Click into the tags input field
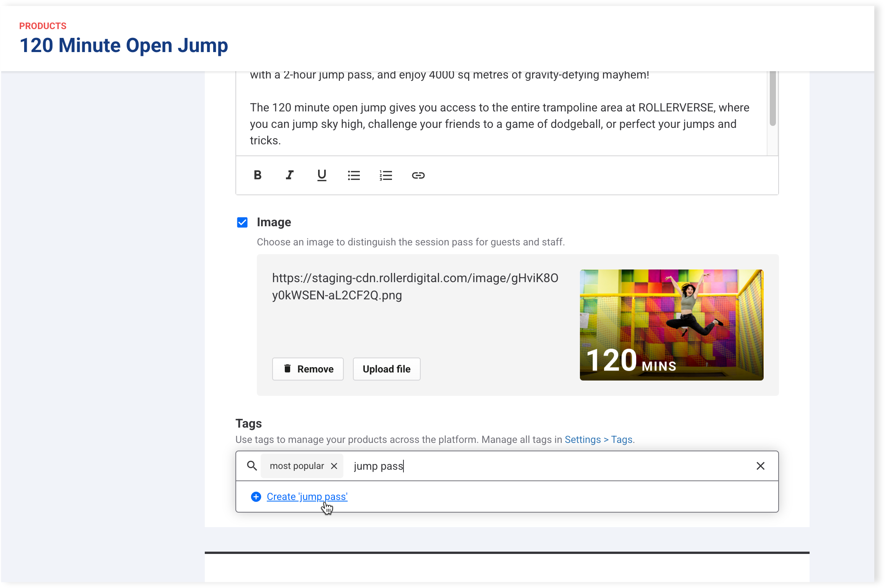 pos(536,466)
